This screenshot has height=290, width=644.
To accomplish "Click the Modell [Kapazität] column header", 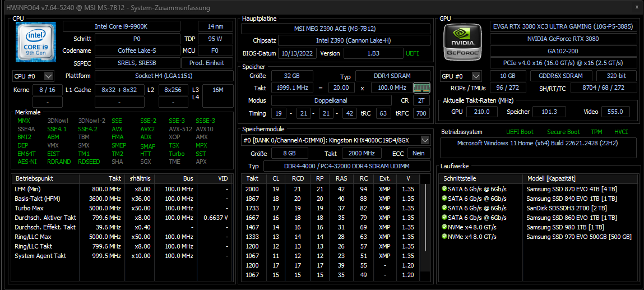I will point(580,179).
